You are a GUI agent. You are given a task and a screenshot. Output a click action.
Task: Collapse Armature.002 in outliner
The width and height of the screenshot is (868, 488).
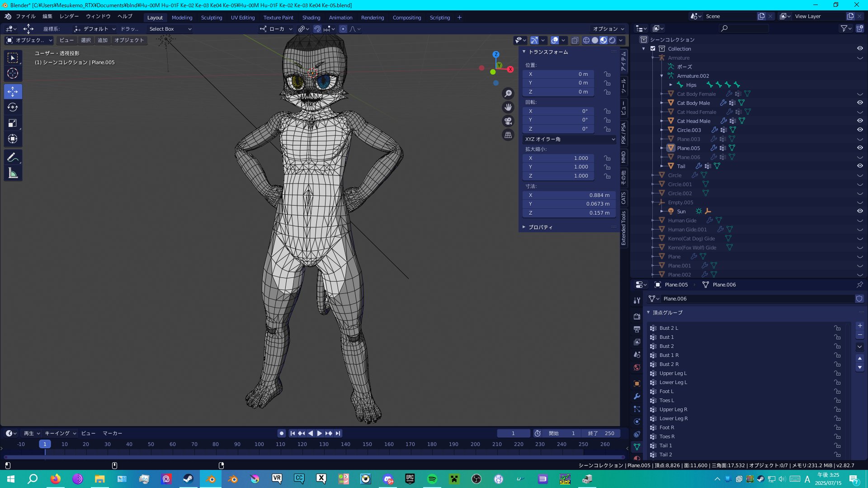click(662, 75)
